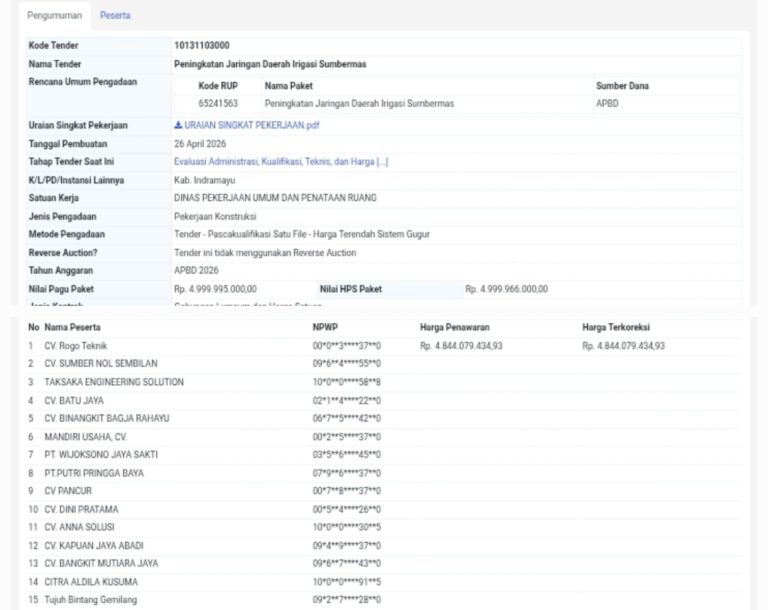This screenshot has width=768, height=610.
Task: Select the CV. Rogo Teknik participant row
Action: tap(384, 346)
